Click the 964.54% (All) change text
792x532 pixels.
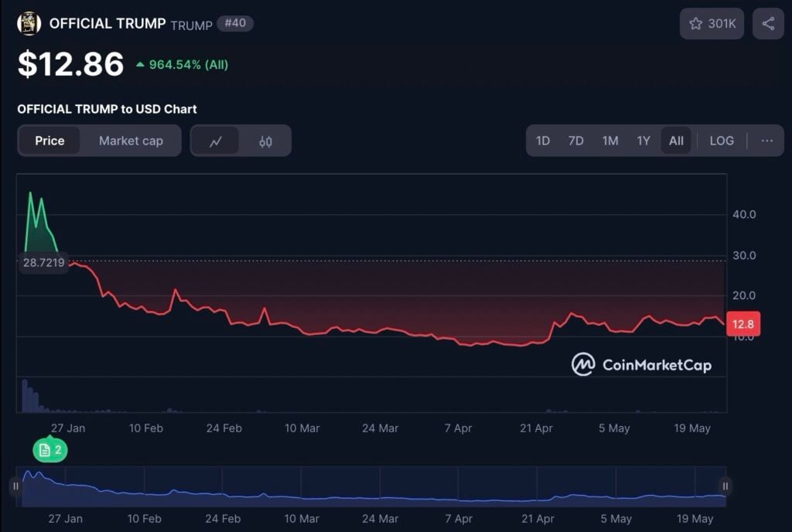189,65
